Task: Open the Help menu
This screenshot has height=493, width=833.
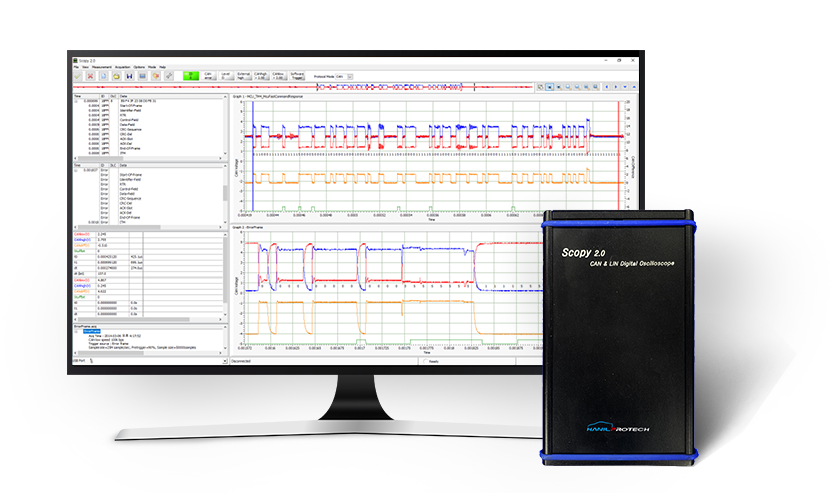Action: tap(163, 67)
